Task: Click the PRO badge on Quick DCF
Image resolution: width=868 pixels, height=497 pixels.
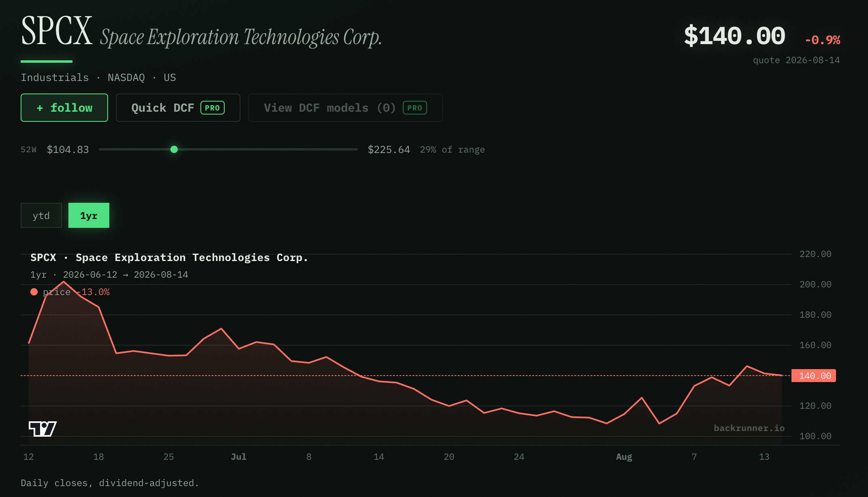Action: coord(213,108)
